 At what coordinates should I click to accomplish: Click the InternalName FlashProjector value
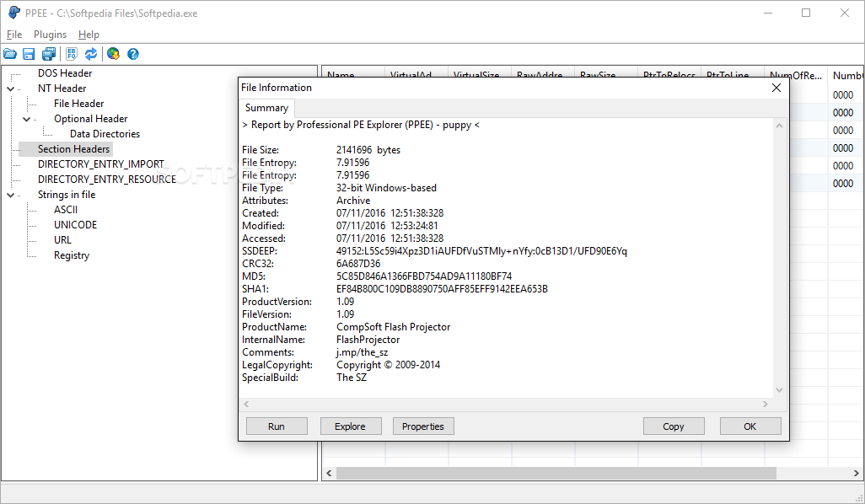point(368,340)
